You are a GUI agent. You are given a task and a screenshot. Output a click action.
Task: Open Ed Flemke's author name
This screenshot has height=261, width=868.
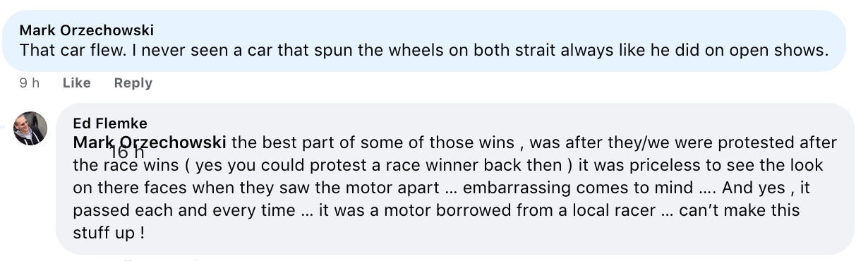[110, 124]
